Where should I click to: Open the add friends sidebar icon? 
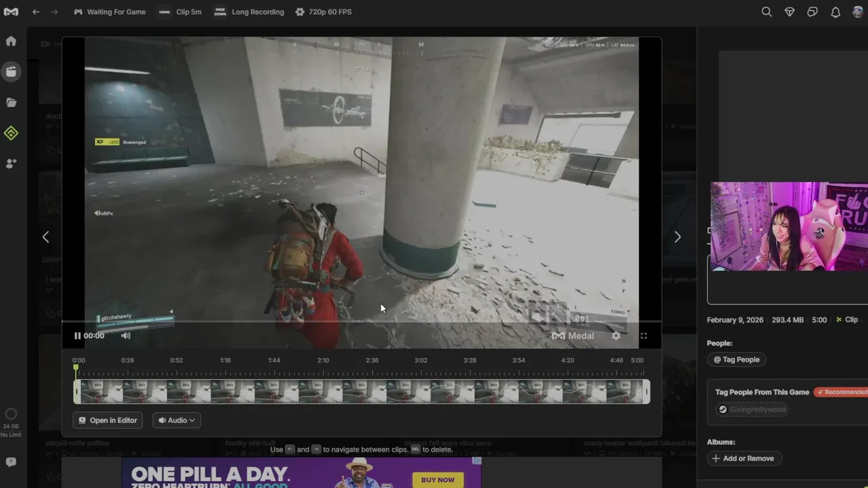(11, 164)
